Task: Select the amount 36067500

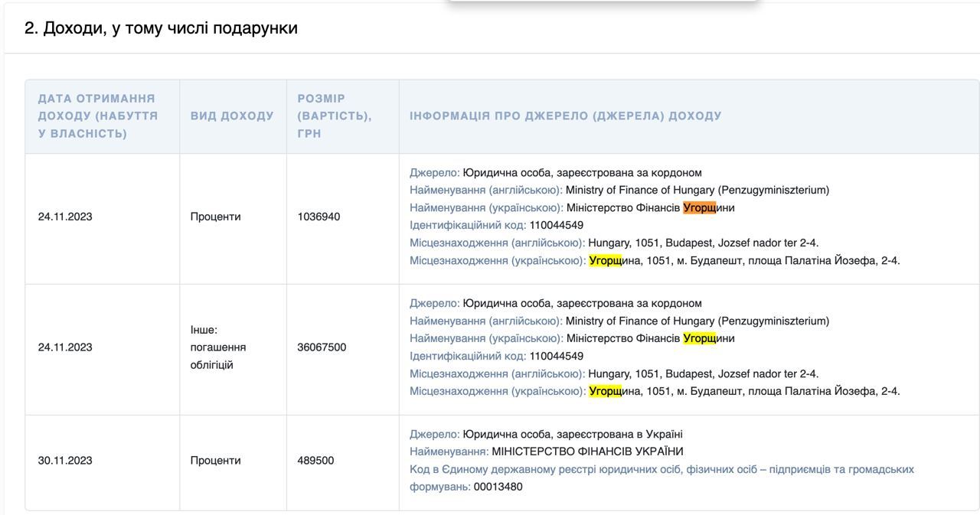Action: (322, 347)
